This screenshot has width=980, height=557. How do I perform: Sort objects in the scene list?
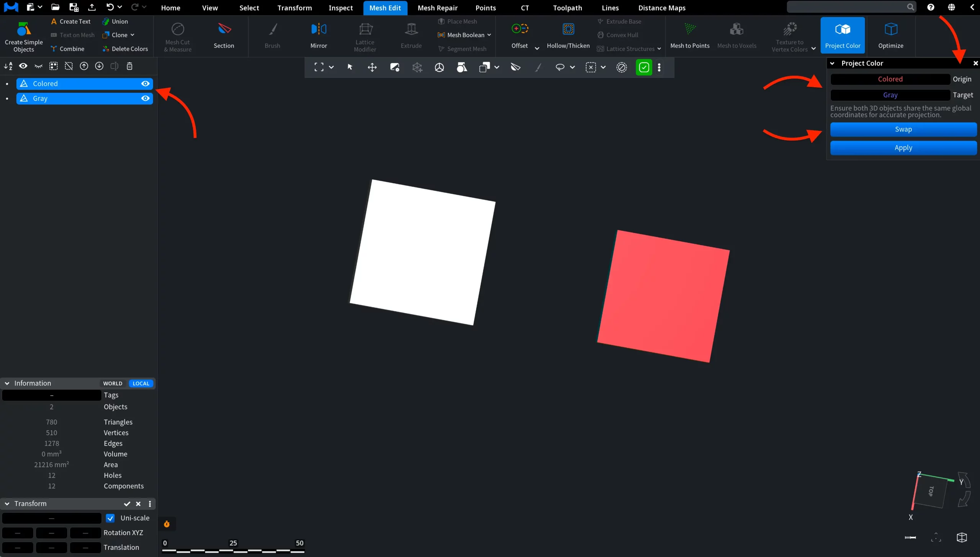click(x=8, y=66)
